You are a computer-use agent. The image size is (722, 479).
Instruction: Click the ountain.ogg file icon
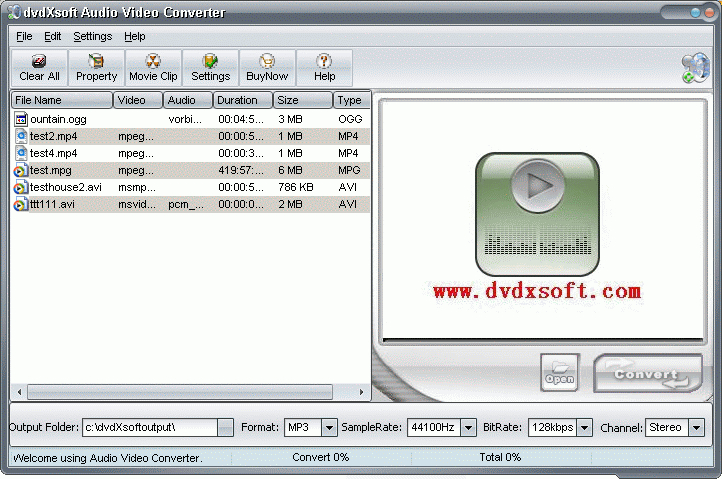(21, 119)
